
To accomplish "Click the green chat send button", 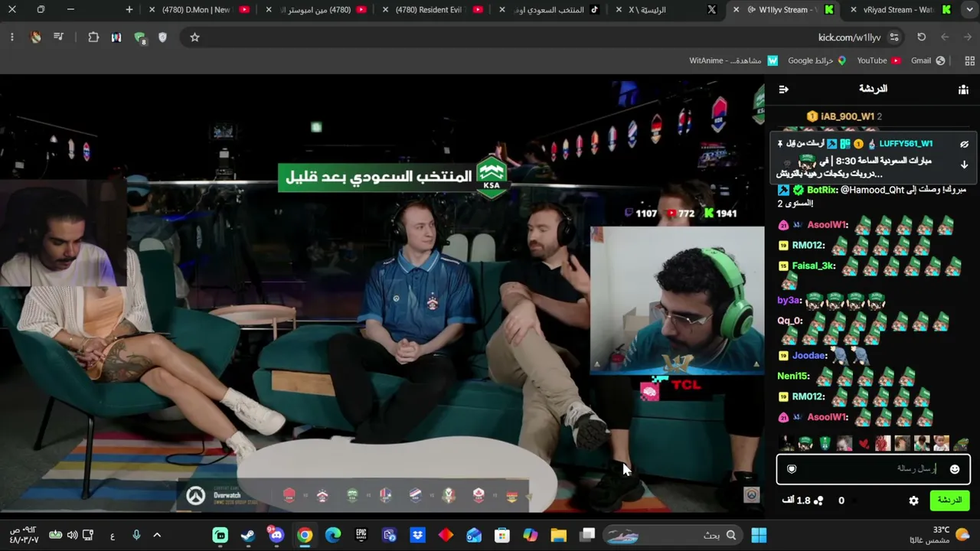I will (949, 500).
